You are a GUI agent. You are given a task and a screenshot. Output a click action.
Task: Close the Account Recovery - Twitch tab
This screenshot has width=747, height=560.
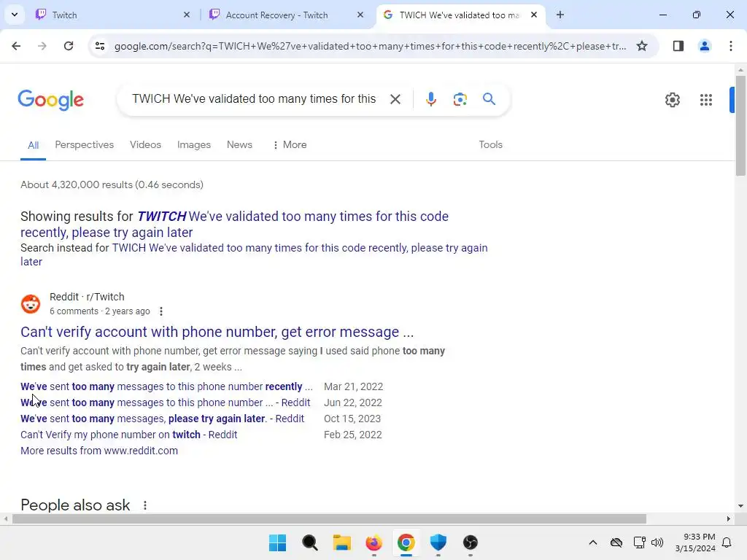click(360, 15)
